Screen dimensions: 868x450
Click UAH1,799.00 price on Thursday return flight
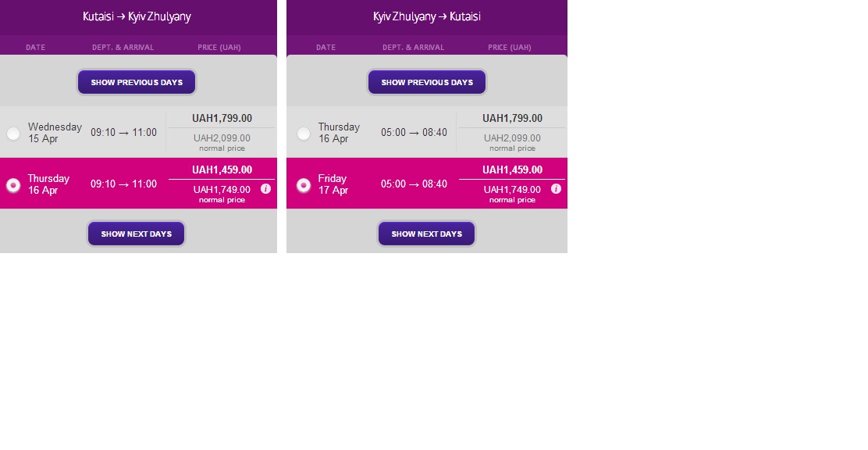[512, 119]
